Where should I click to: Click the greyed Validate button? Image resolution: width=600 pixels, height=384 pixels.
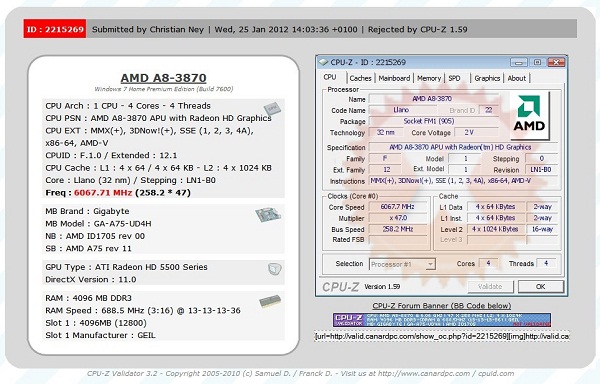click(490, 286)
